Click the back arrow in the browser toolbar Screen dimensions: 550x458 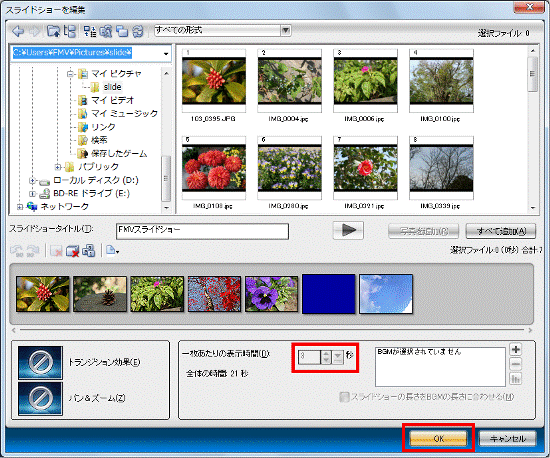point(18,31)
